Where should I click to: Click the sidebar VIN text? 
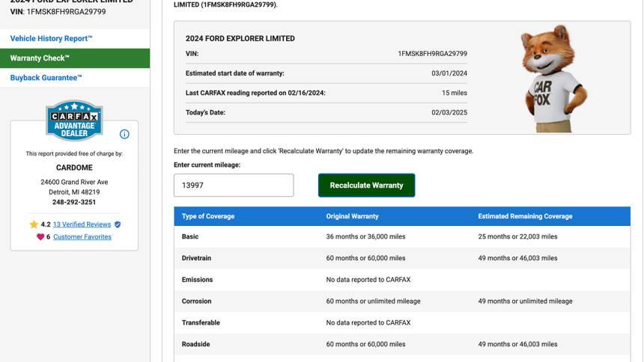point(58,12)
